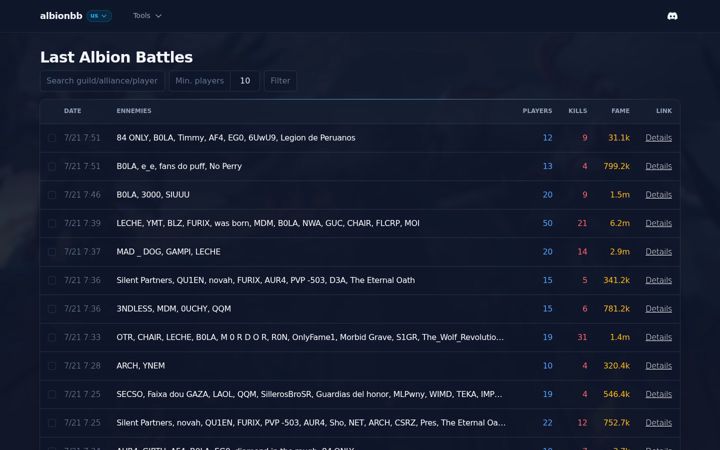Tick checkbox for 3NDLESS, MDM, 0UCHY battle
Image resolution: width=720 pixels, height=450 pixels.
(52, 309)
